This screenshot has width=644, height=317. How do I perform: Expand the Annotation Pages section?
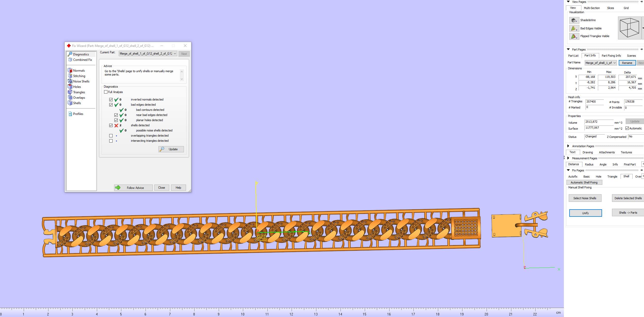[568, 146]
